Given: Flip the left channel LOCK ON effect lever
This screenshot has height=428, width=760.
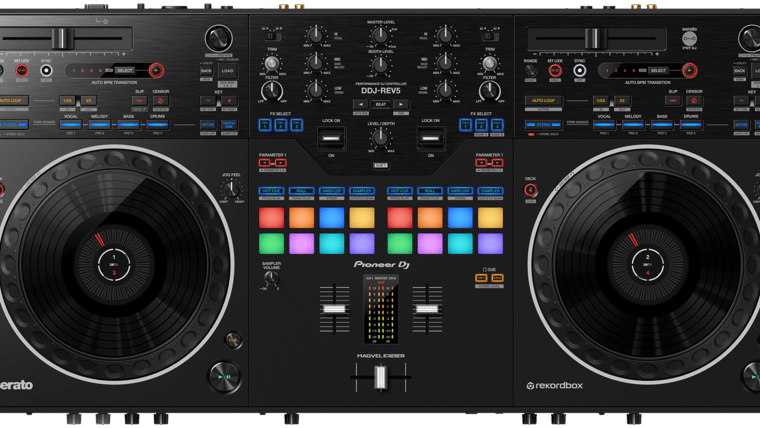Looking at the screenshot, I should 331,139.
